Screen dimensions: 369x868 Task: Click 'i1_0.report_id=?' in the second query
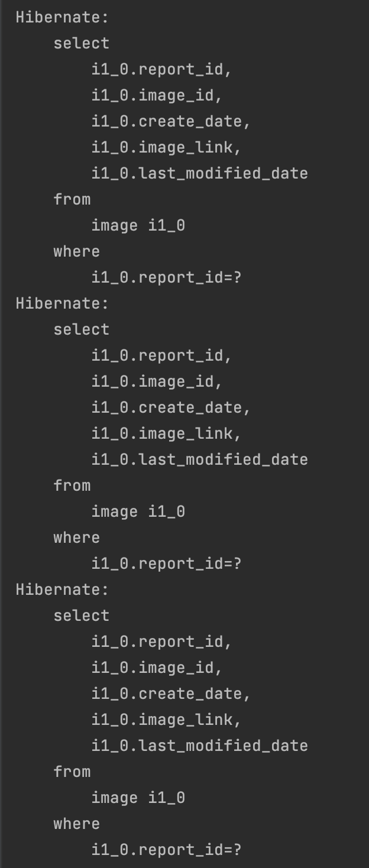pyautogui.click(x=166, y=563)
